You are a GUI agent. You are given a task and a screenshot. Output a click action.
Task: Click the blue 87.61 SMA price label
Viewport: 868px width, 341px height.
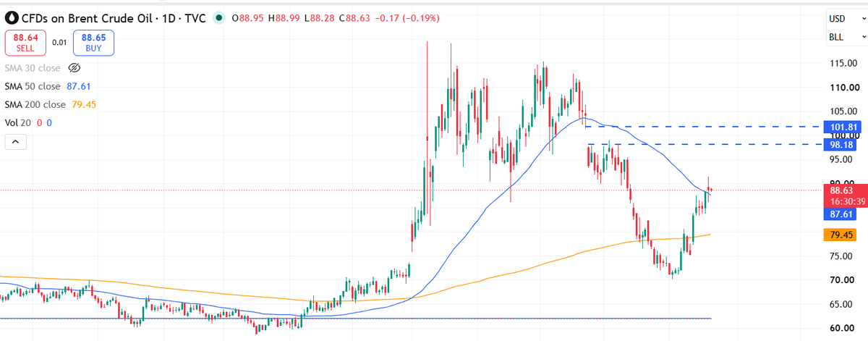click(839, 214)
